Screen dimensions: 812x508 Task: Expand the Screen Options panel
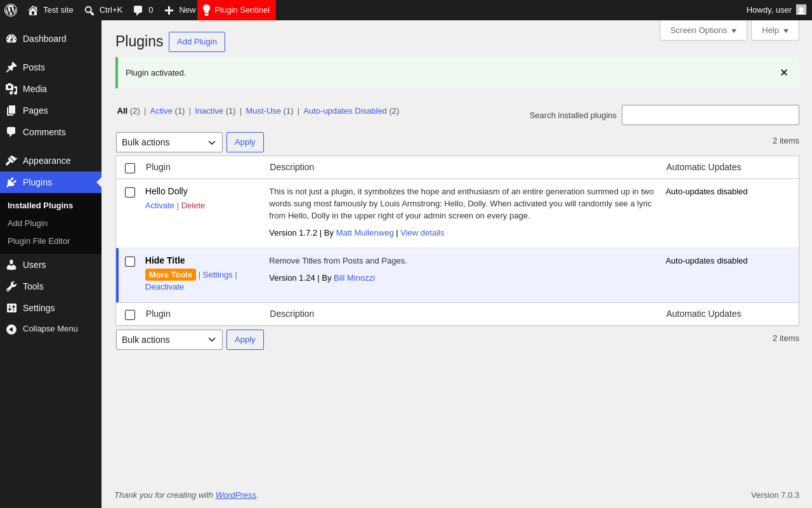(x=704, y=30)
